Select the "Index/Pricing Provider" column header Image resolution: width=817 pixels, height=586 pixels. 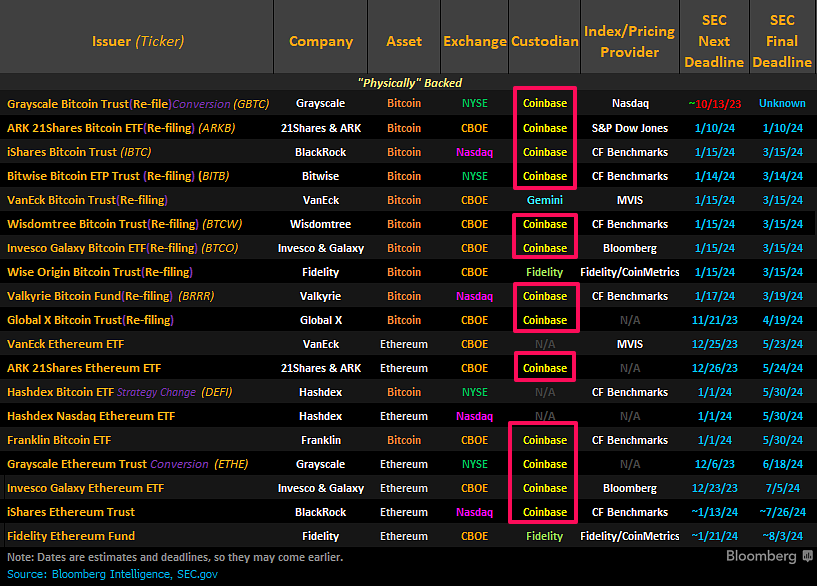coord(630,41)
